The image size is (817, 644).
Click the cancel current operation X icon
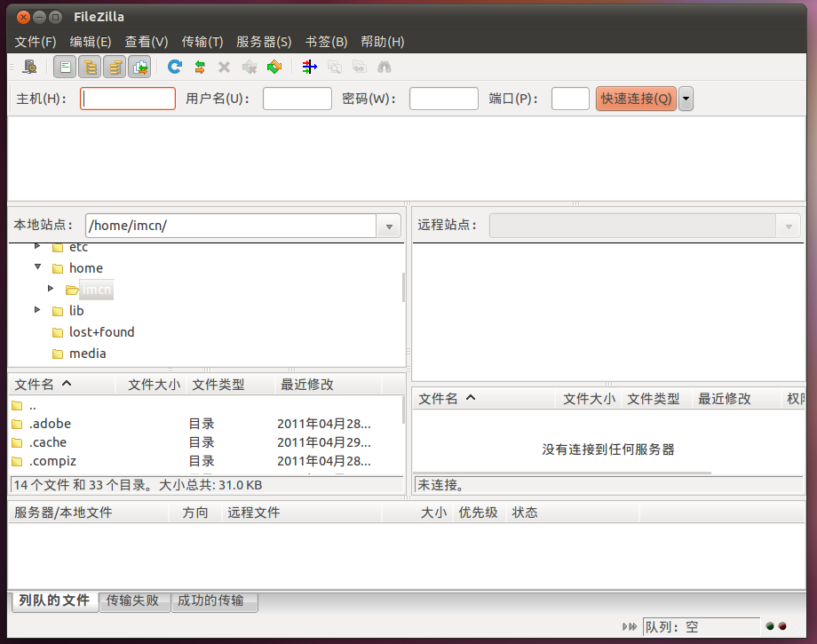[224, 67]
